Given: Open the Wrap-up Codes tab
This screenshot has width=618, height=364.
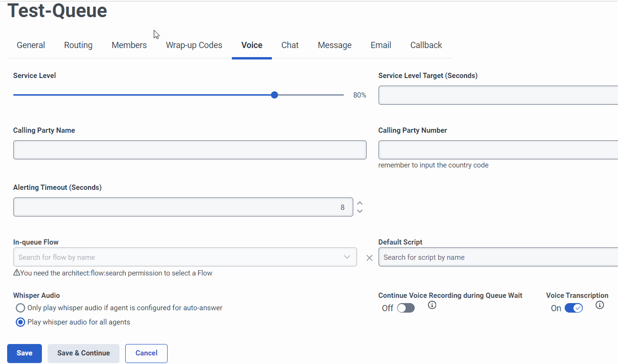Looking at the screenshot, I should coord(194,45).
